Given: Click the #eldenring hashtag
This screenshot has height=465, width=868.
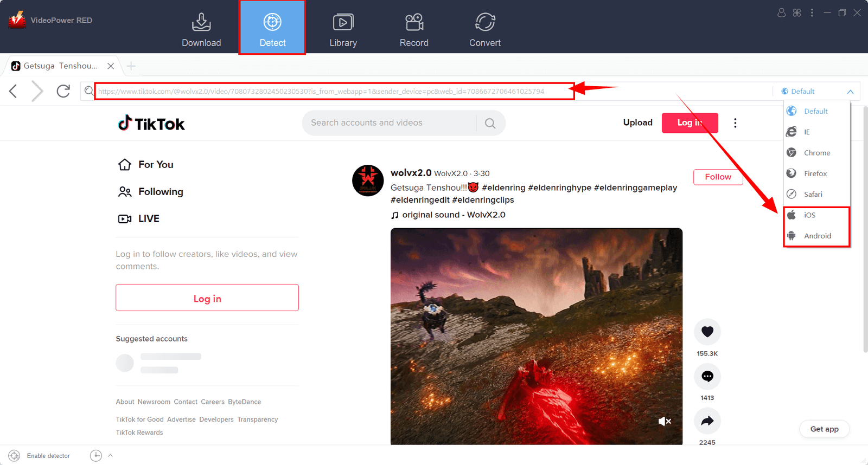Looking at the screenshot, I should [503, 188].
